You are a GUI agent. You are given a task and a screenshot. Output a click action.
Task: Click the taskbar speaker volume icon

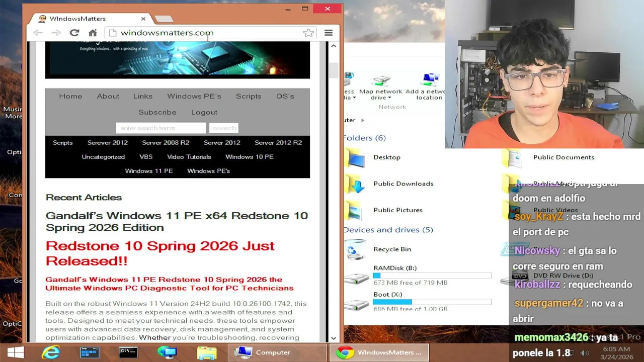click(585, 353)
